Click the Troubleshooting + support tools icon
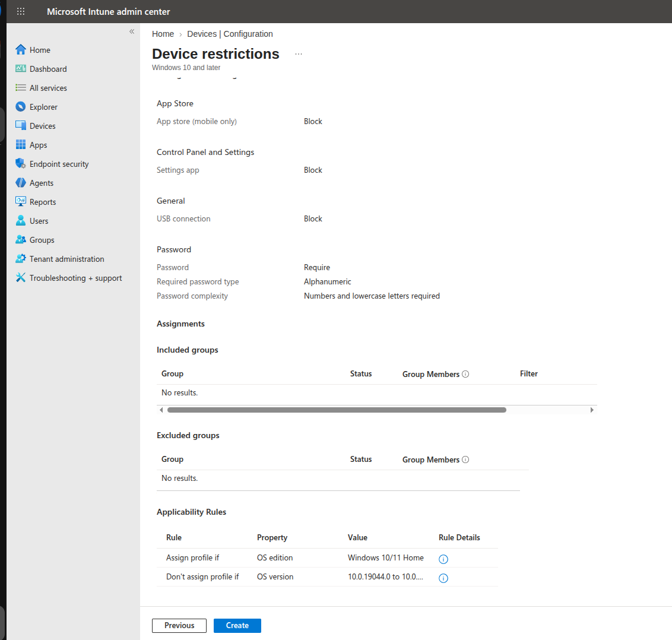 pyautogui.click(x=21, y=277)
